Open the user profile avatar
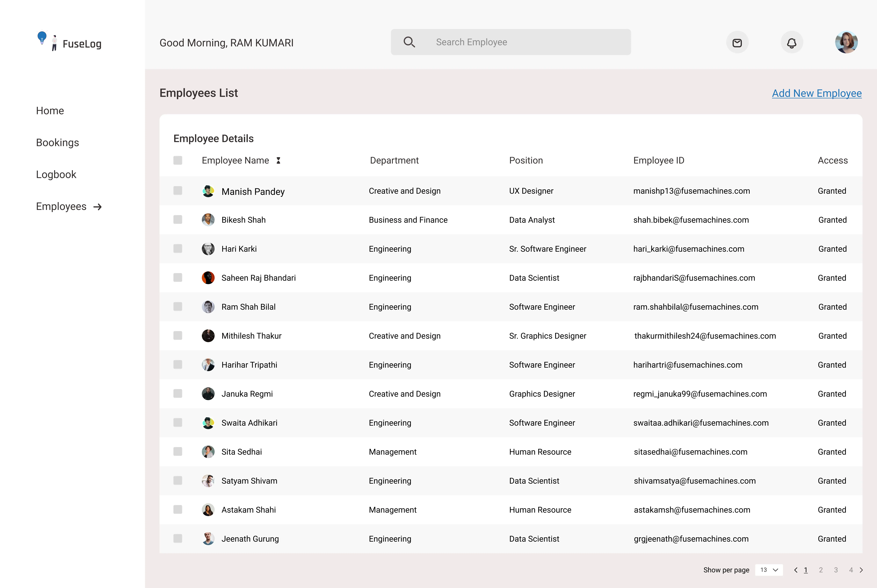877x588 pixels. click(846, 42)
